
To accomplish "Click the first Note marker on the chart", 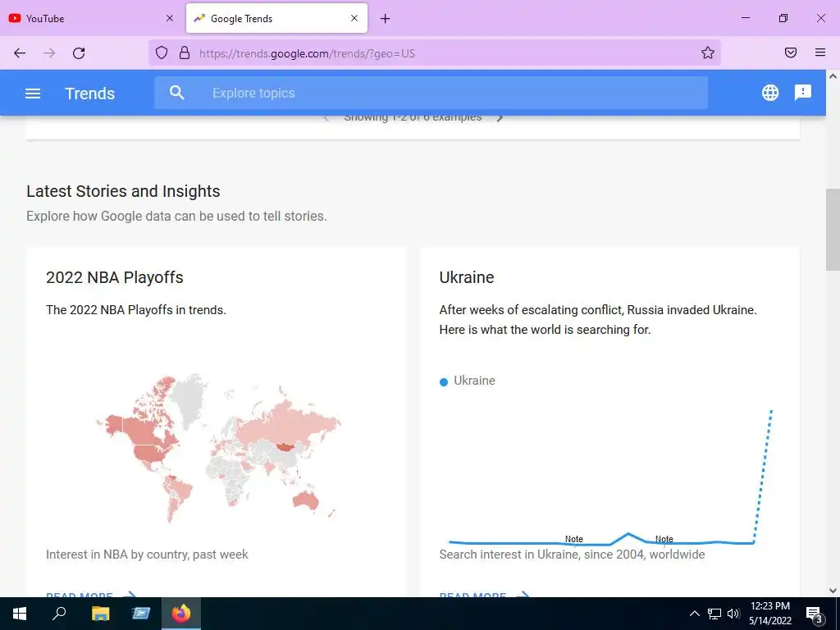I will tap(573, 539).
